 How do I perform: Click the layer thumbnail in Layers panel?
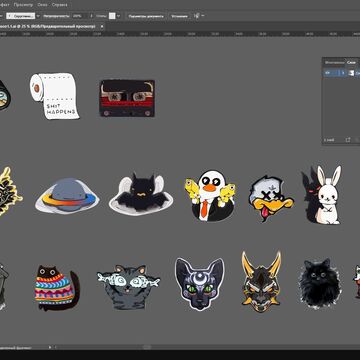coord(351,73)
